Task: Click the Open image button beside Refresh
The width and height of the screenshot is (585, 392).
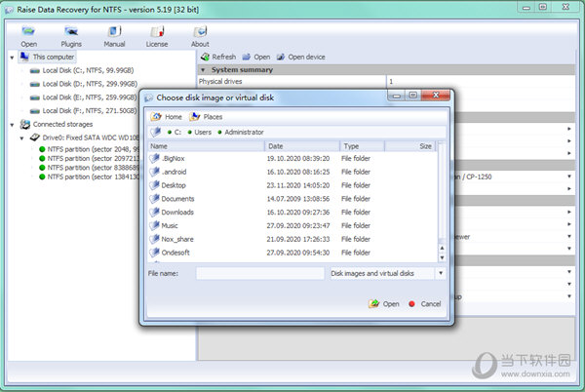Action: pyautogui.click(x=256, y=58)
